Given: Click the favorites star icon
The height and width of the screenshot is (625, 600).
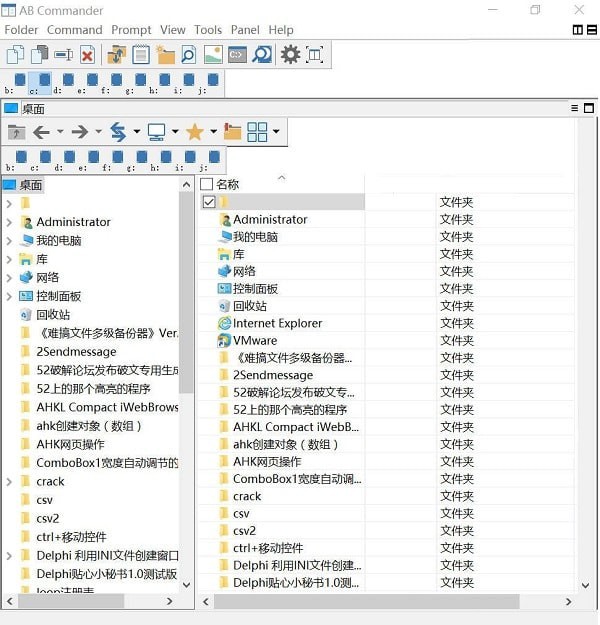Looking at the screenshot, I should point(195,132).
